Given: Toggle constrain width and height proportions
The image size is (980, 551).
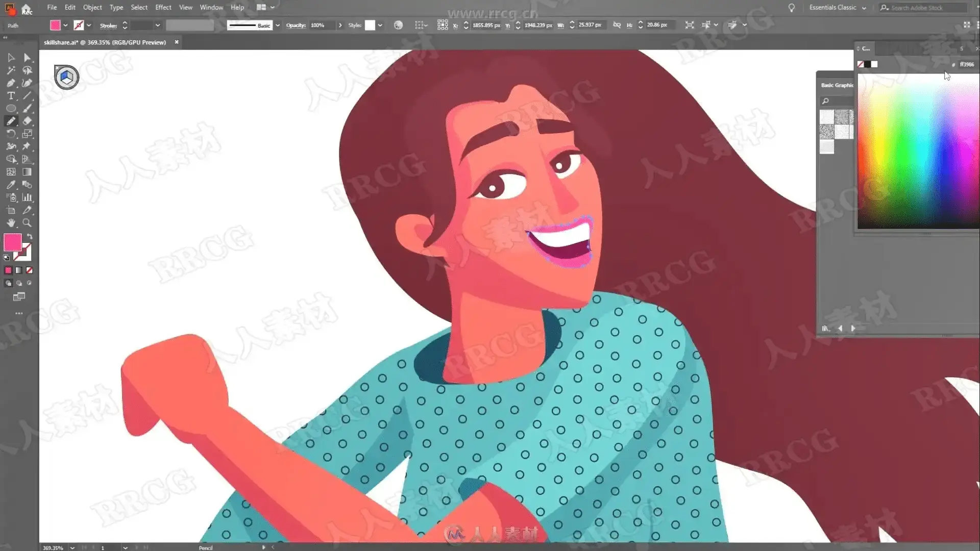Looking at the screenshot, I should tap(617, 25).
